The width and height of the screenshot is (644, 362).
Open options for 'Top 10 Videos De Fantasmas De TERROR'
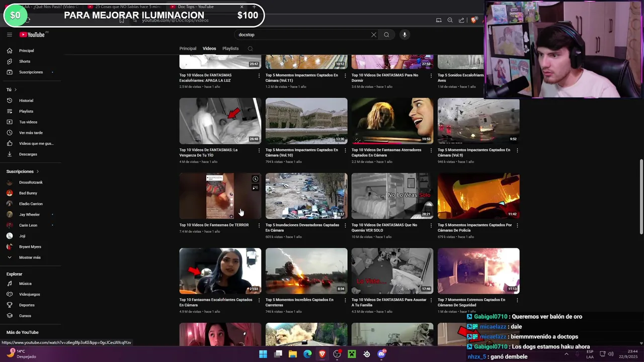click(x=259, y=225)
